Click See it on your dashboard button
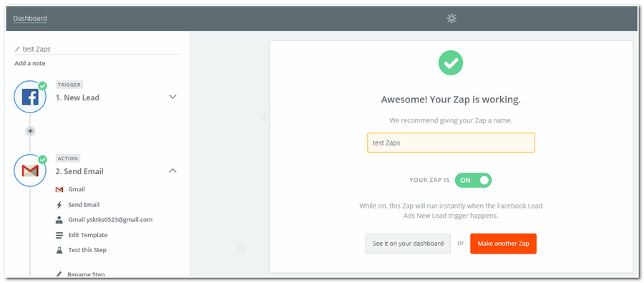 408,244
